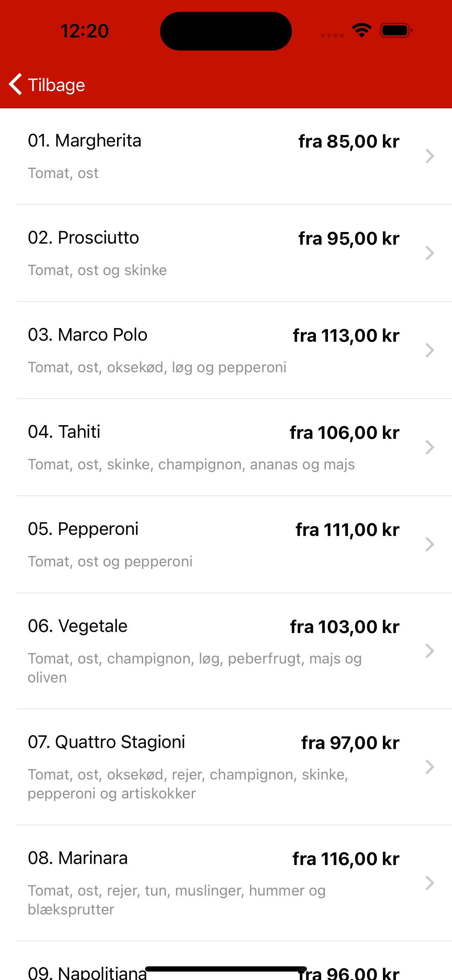Tap the chevron beside Pepperoni

[x=430, y=544]
